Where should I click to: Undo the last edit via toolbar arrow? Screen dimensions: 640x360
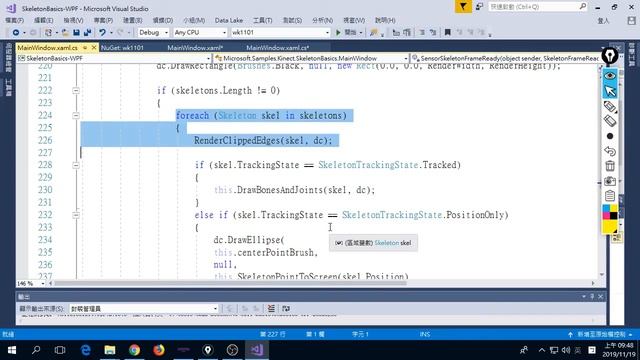[102, 32]
